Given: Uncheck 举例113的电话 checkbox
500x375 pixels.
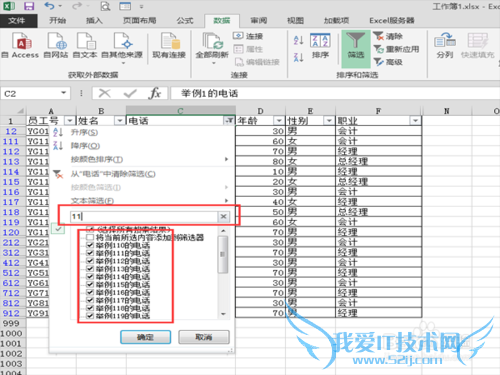Looking at the screenshot, I should (x=90, y=269).
